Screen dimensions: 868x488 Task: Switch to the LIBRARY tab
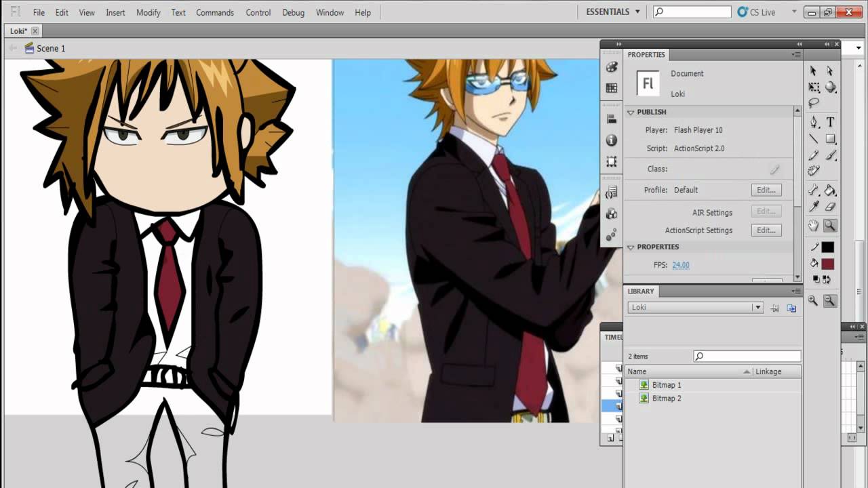641,291
